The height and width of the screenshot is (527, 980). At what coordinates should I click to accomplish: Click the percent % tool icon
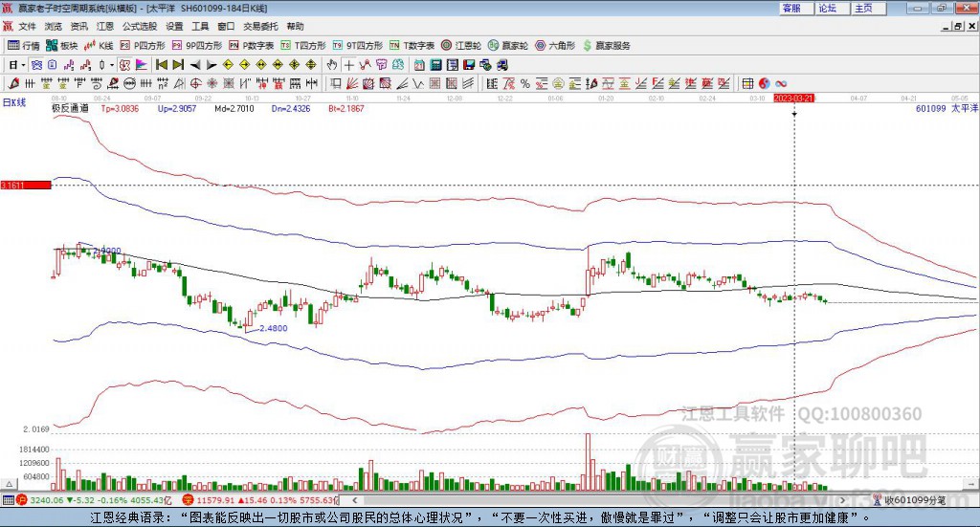pyautogui.click(x=525, y=83)
